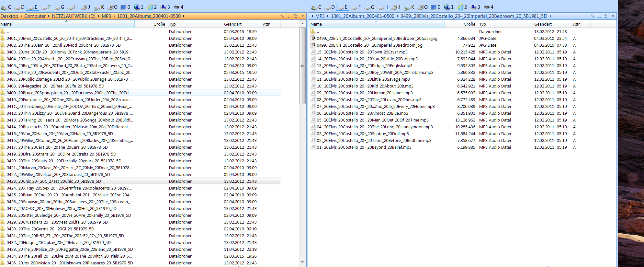Image resolution: width=644 pixels, height=267 pixels.
Task: Open network drive J in right pane
Action: [x=396, y=7]
